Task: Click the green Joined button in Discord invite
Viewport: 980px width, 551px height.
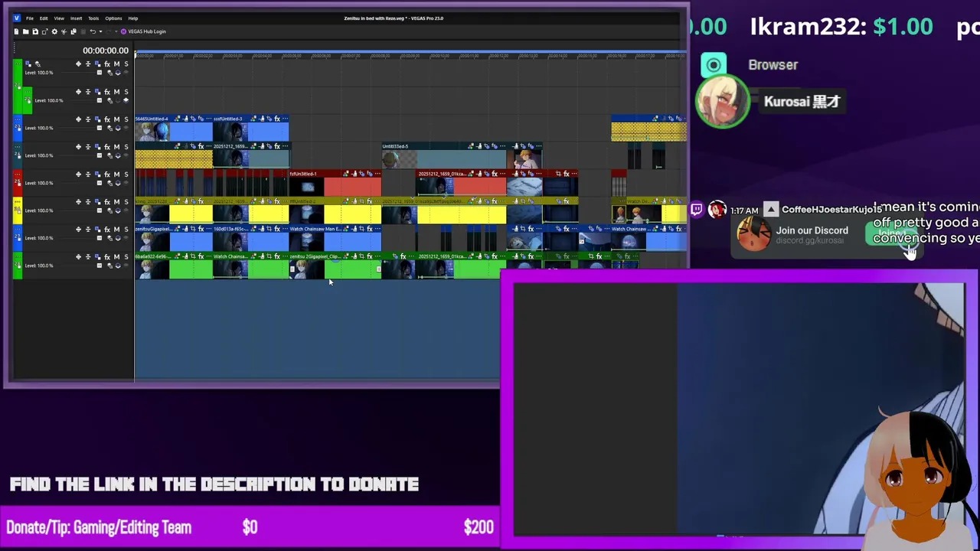Action: (x=891, y=233)
